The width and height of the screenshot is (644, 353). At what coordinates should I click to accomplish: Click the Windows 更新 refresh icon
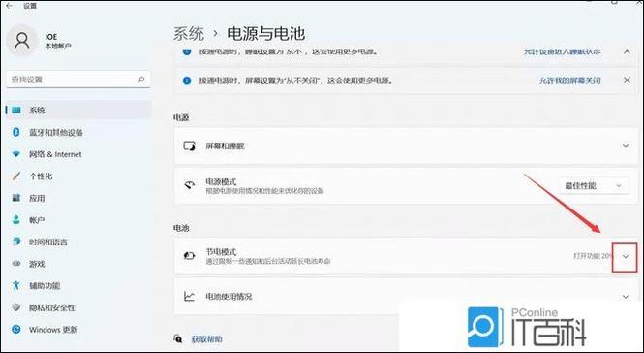(16, 329)
